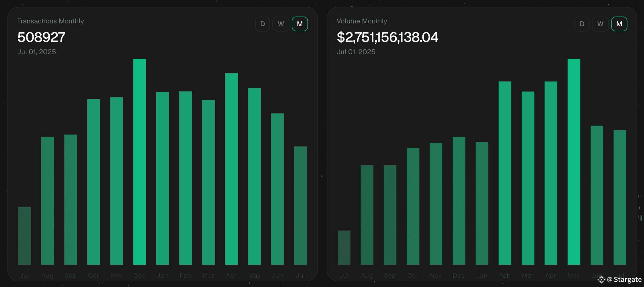Click the "Transactions Monthly" title
The image size is (644, 287).
pos(50,21)
